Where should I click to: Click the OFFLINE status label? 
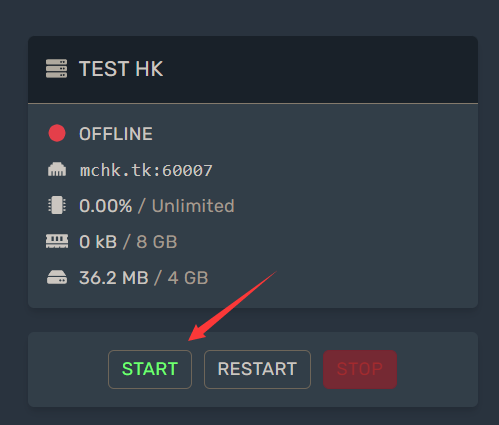click(x=116, y=134)
